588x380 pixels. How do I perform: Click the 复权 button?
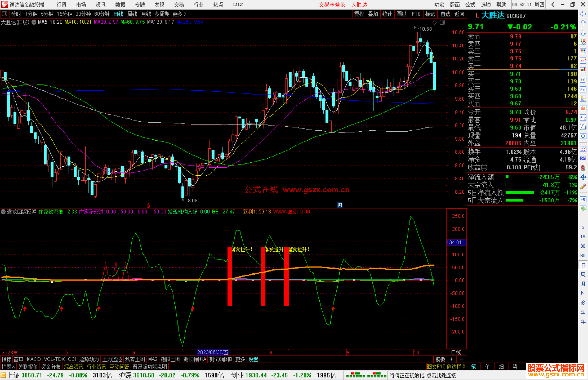point(359,14)
